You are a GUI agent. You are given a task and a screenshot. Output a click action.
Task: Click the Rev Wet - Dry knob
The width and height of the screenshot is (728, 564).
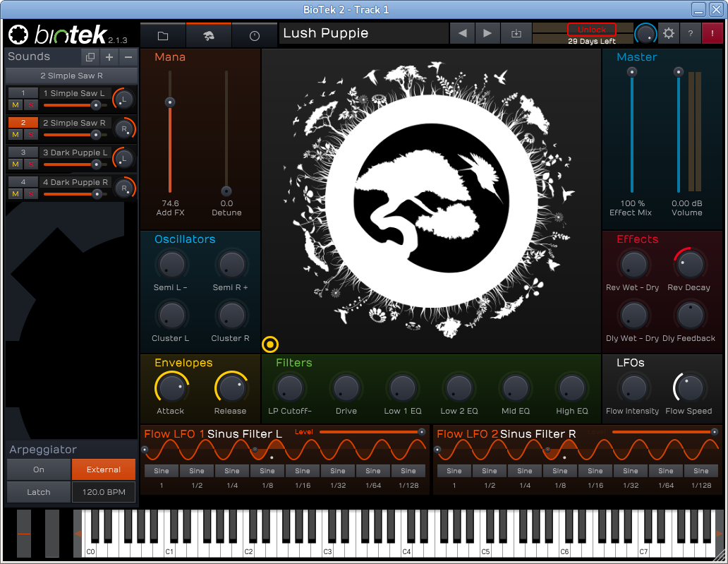point(633,265)
